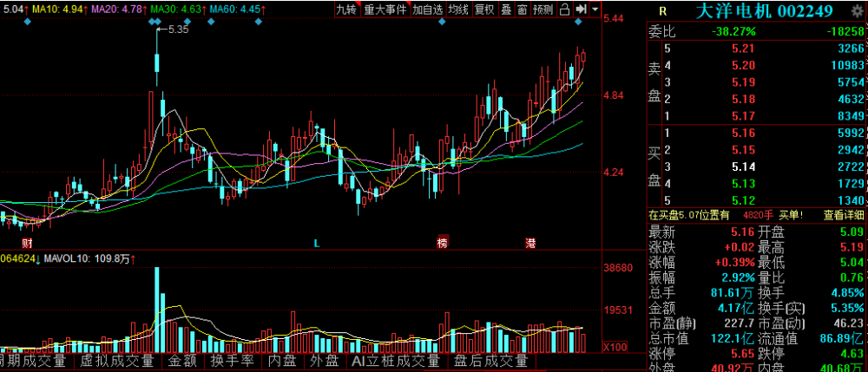Click 加自选 to add to watchlist
The width and height of the screenshot is (868, 372).
coord(427,10)
